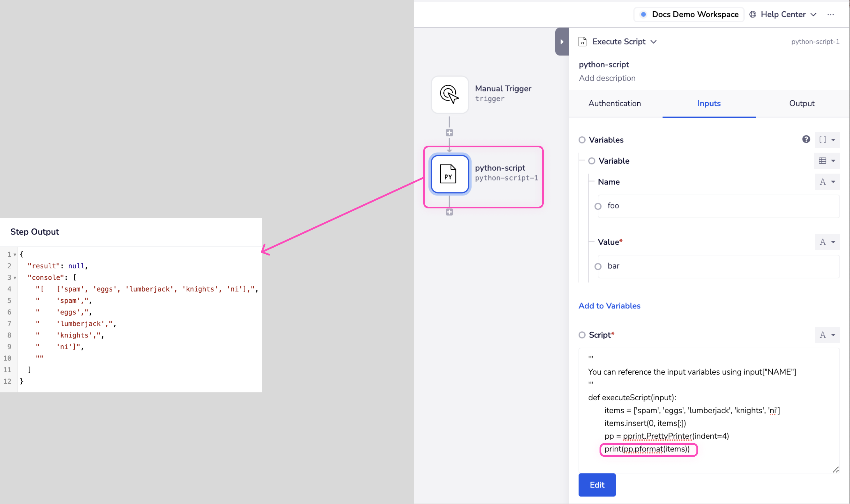Click the Add to Variables link
The image size is (850, 504).
(609, 306)
